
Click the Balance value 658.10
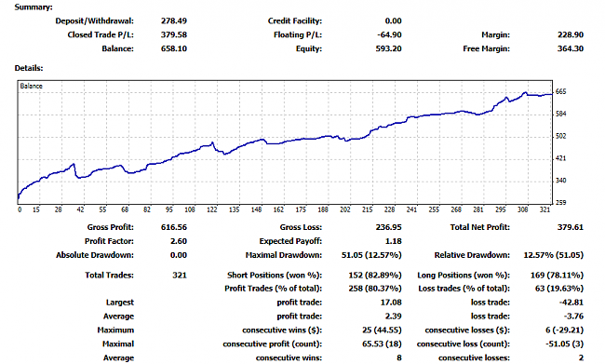click(x=174, y=48)
